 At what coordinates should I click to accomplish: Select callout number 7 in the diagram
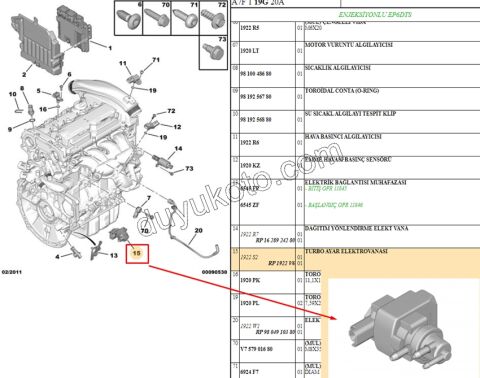click(x=149, y=198)
